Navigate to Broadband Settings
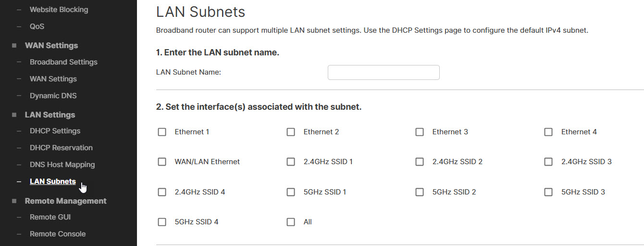This screenshot has height=246, width=644. [63, 62]
